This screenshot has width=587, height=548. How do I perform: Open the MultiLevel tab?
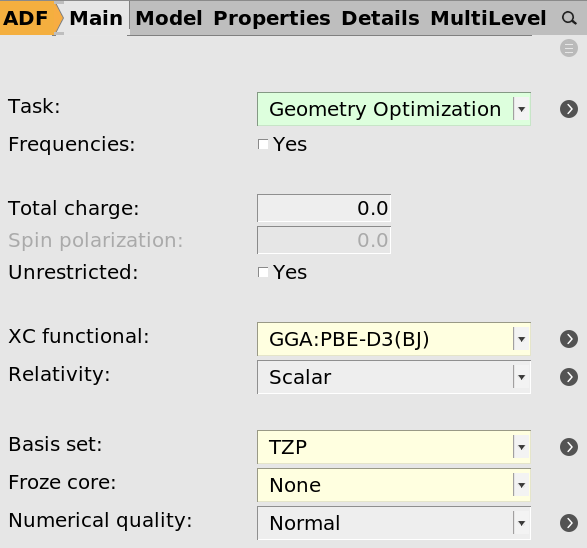coord(488,18)
